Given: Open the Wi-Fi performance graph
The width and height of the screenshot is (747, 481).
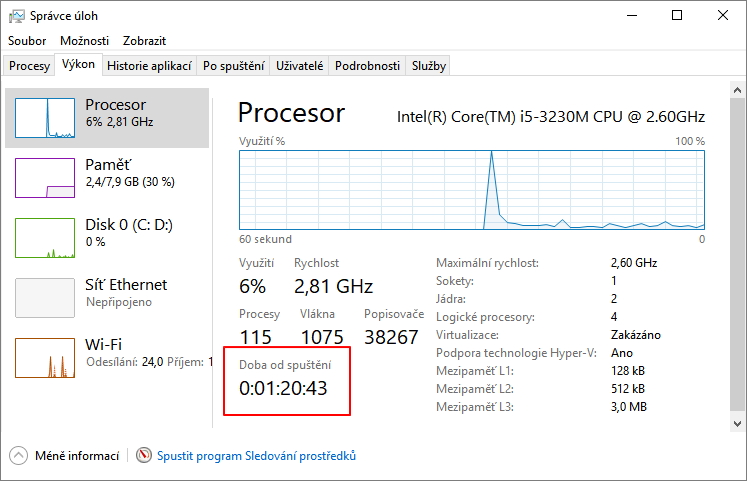Looking at the screenshot, I should [x=45, y=357].
